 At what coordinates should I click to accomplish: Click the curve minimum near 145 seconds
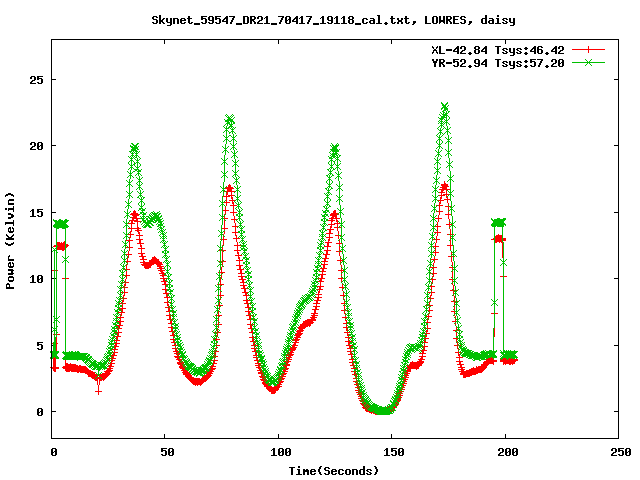[x=382, y=410]
